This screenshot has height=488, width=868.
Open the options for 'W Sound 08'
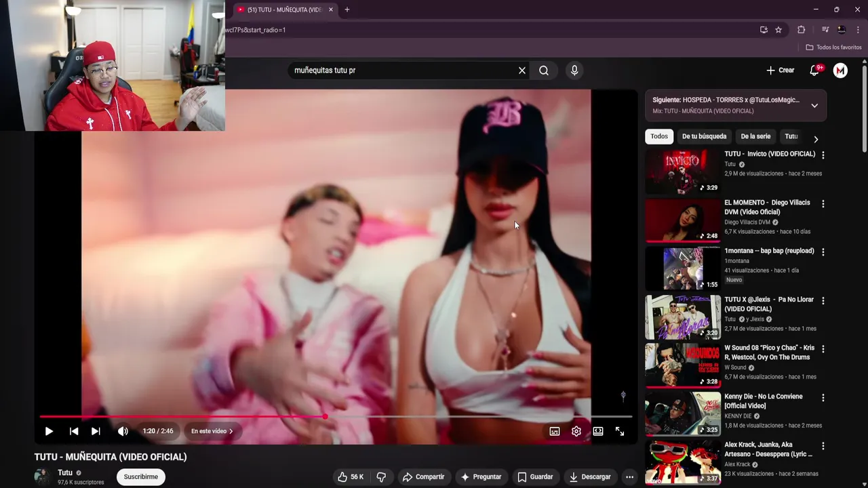pyautogui.click(x=823, y=349)
